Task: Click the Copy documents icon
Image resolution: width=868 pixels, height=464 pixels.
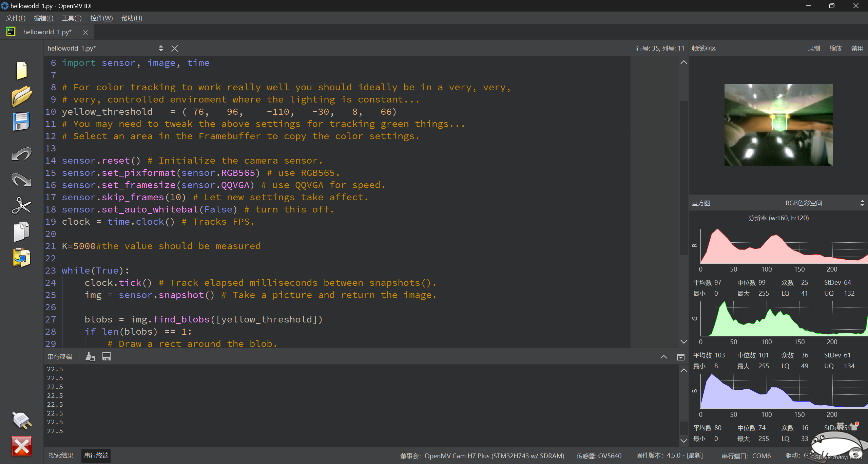Action: (x=21, y=232)
